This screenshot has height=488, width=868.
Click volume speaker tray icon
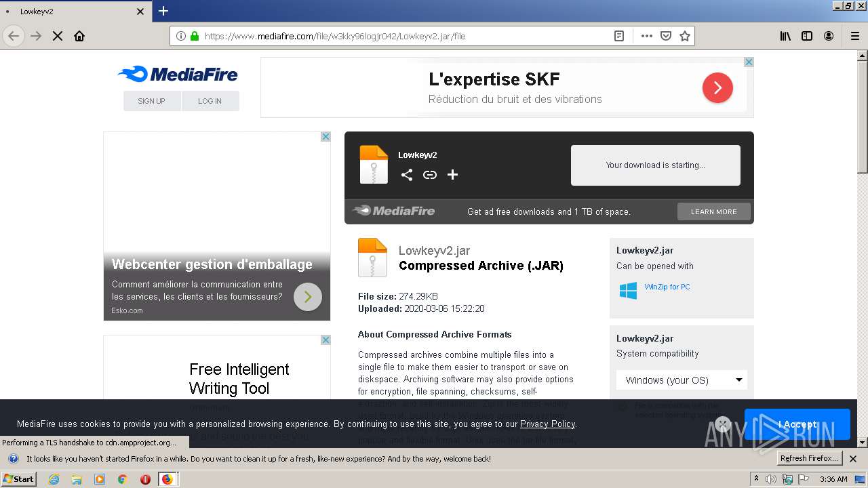point(772,479)
